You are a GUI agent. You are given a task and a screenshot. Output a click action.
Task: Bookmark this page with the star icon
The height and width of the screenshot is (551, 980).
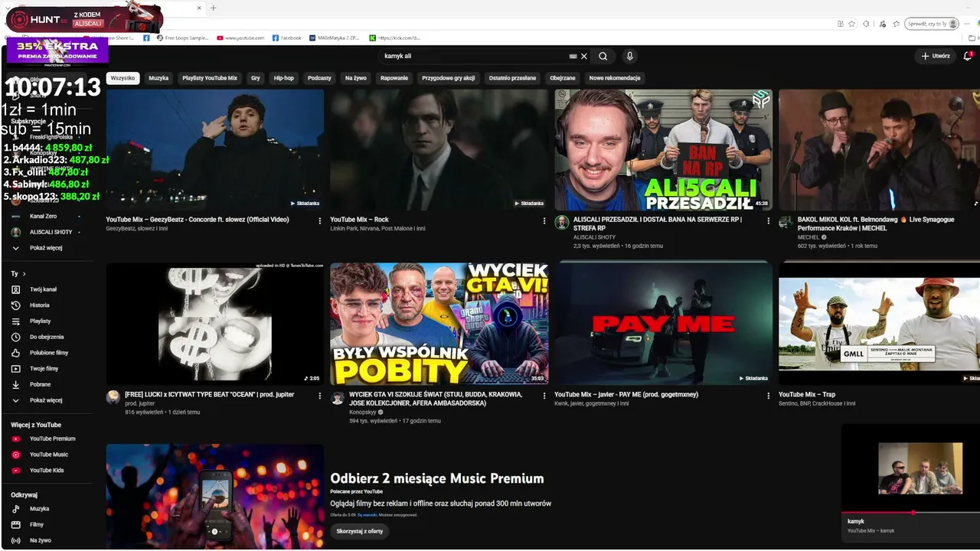[x=851, y=24]
